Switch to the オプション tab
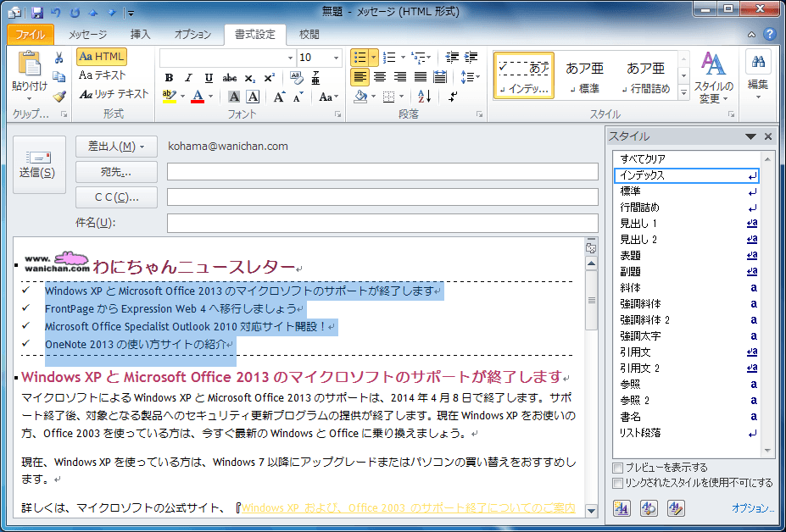This screenshot has height=532, width=786. tap(192, 35)
